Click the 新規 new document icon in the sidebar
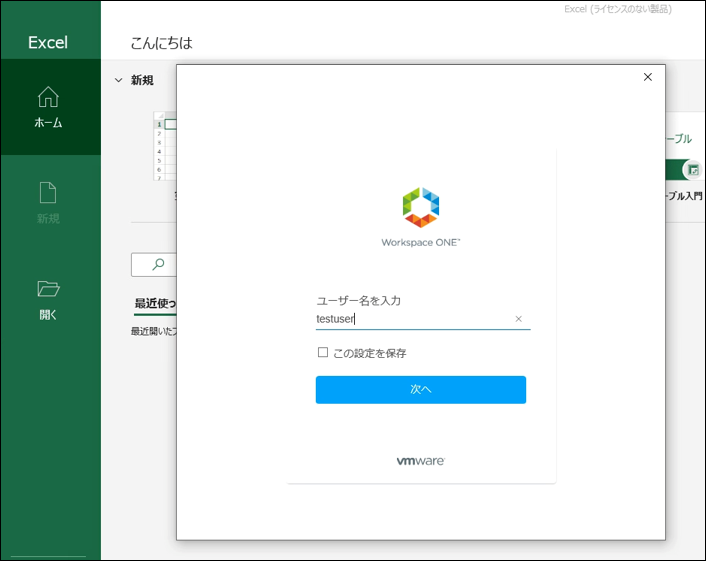The image size is (706, 561). pos(49,192)
